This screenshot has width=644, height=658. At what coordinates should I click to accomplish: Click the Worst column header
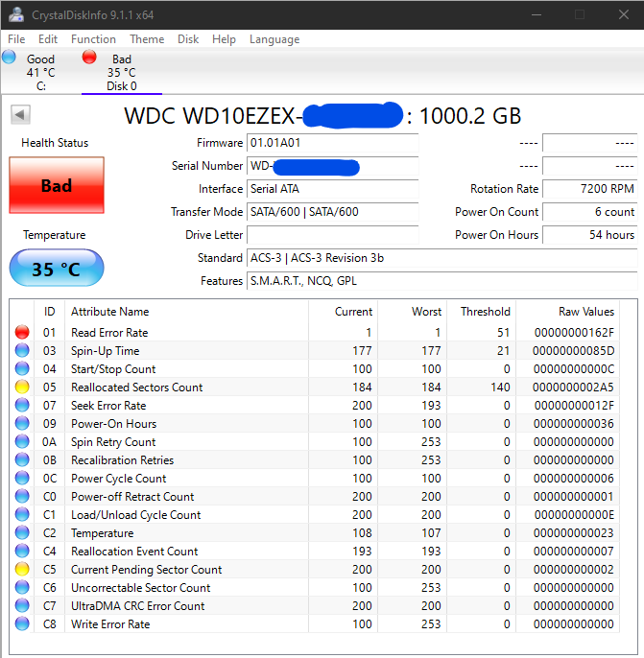point(413,312)
